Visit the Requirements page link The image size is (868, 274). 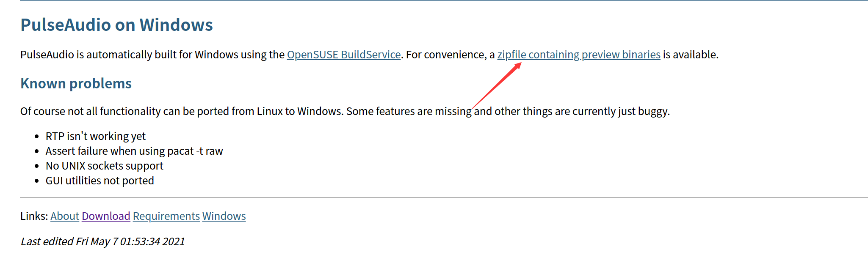pyautogui.click(x=166, y=216)
